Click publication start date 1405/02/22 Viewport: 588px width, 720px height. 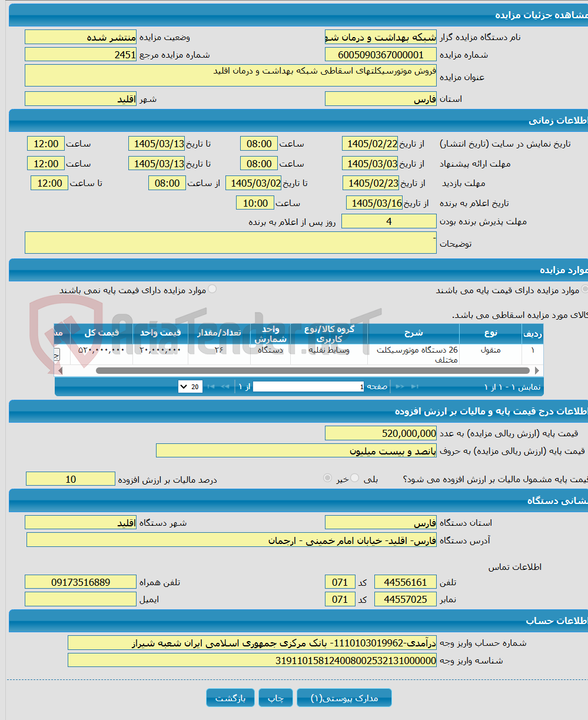pyautogui.click(x=370, y=144)
